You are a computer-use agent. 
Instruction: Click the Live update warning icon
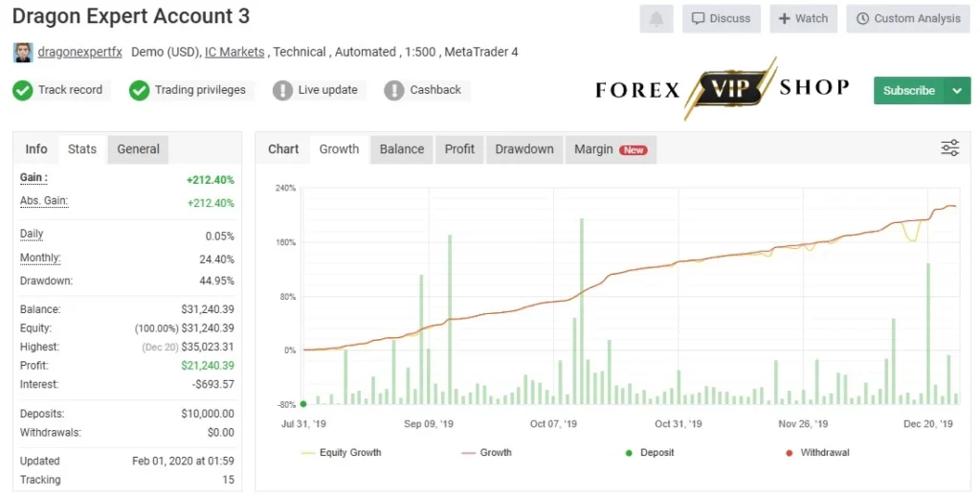point(282,91)
